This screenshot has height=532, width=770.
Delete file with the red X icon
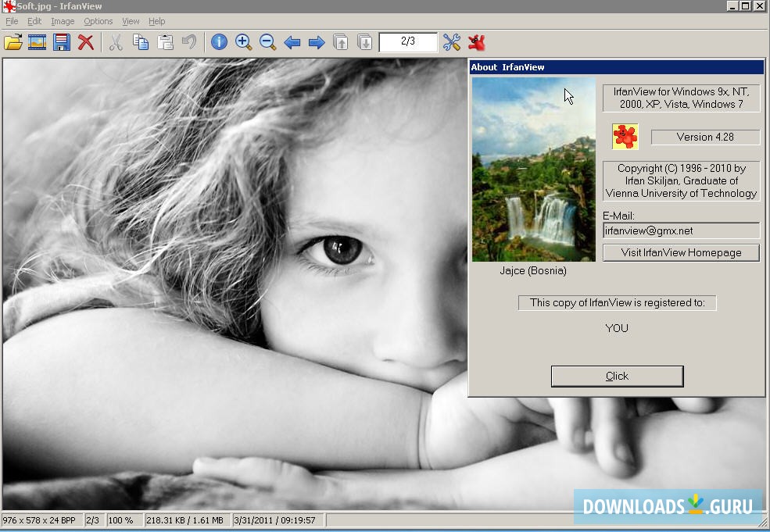tap(86, 42)
